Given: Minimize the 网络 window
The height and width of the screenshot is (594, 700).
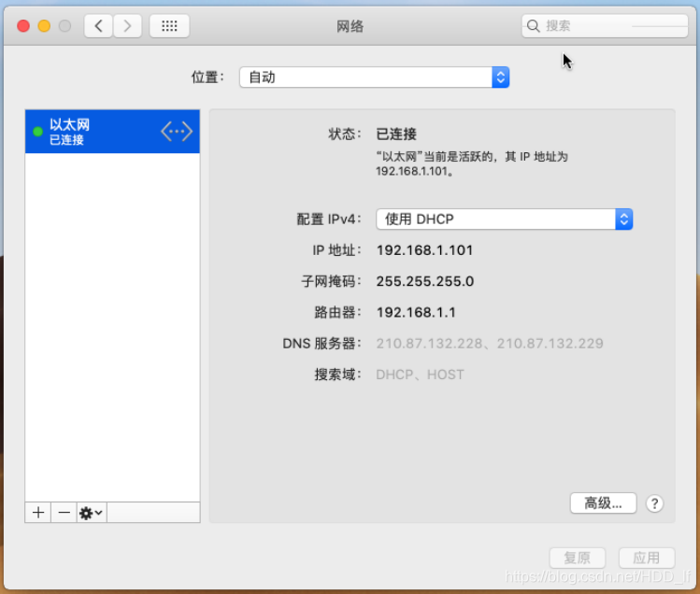Looking at the screenshot, I should click(x=44, y=26).
